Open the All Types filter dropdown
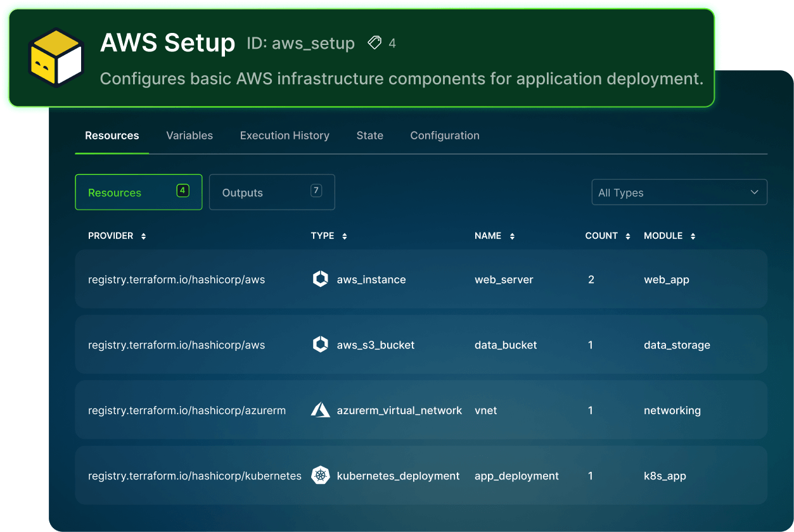The width and height of the screenshot is (794, 532). click(x=679, y=193)
